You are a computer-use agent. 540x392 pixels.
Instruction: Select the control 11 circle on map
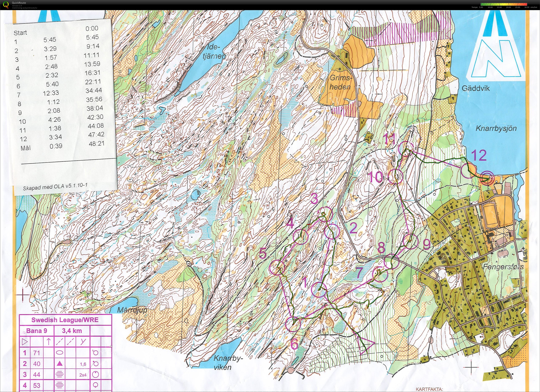tap(406, 149)
